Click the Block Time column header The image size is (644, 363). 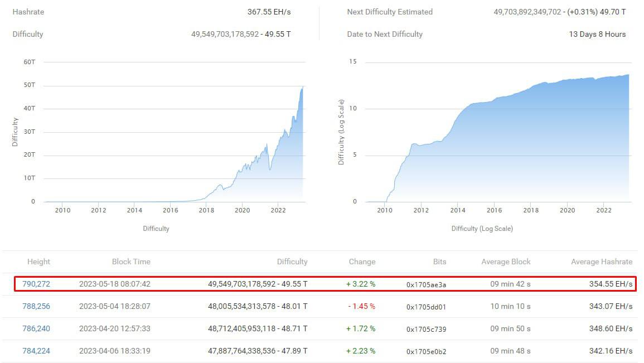131,262
